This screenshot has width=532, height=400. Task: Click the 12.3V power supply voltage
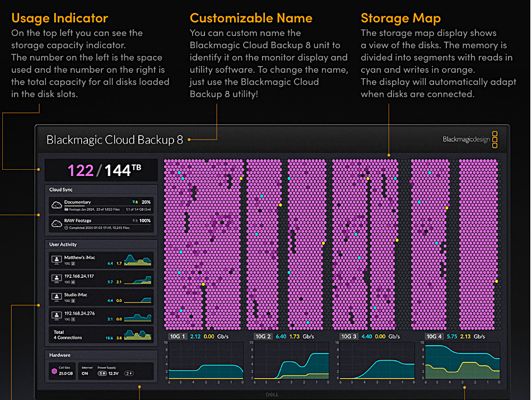click(x=113, y=374)
